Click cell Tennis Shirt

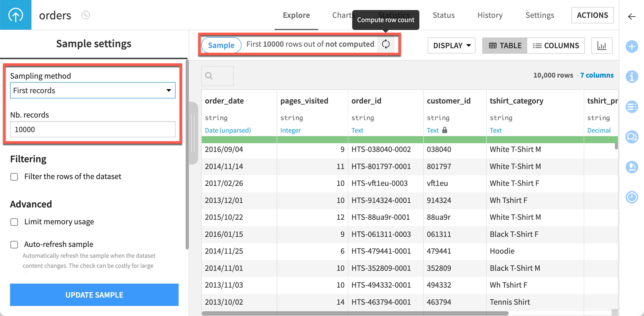[535, 302]
